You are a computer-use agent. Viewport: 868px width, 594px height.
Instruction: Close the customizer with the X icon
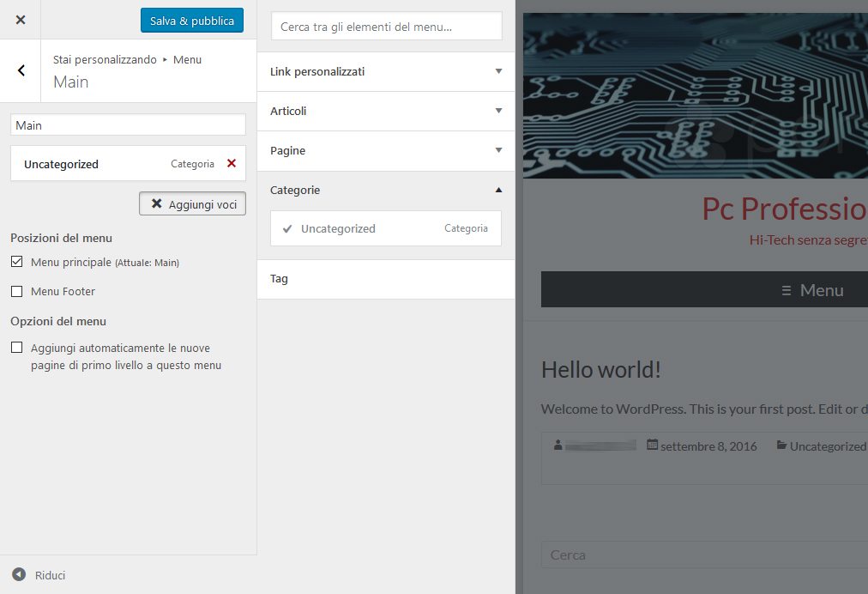[x=21, y=20]
